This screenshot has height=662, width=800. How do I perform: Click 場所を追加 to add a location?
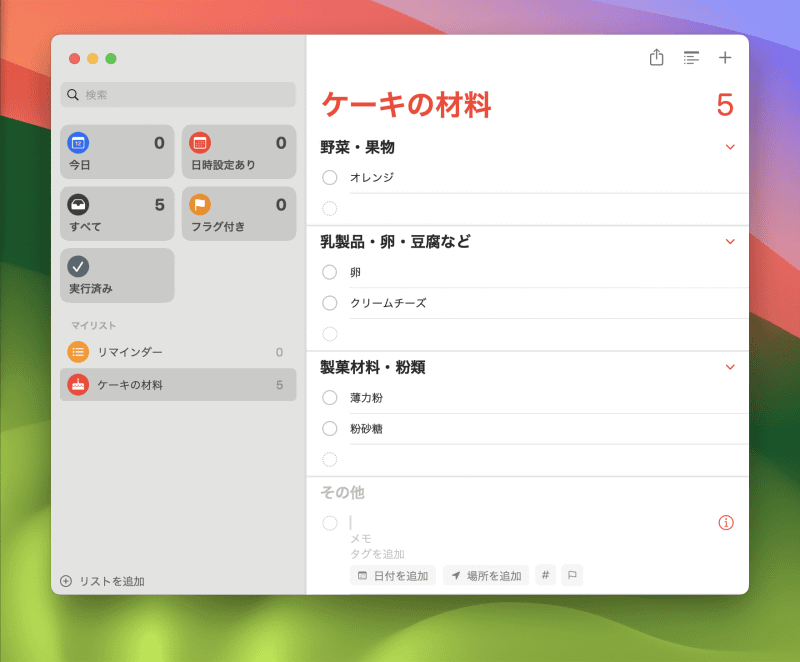point(485,575)
